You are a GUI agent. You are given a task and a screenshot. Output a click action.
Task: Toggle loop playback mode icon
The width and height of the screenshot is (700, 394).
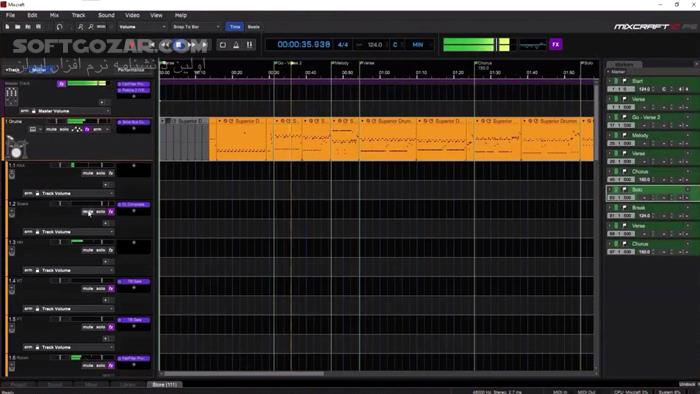point(223,45)
